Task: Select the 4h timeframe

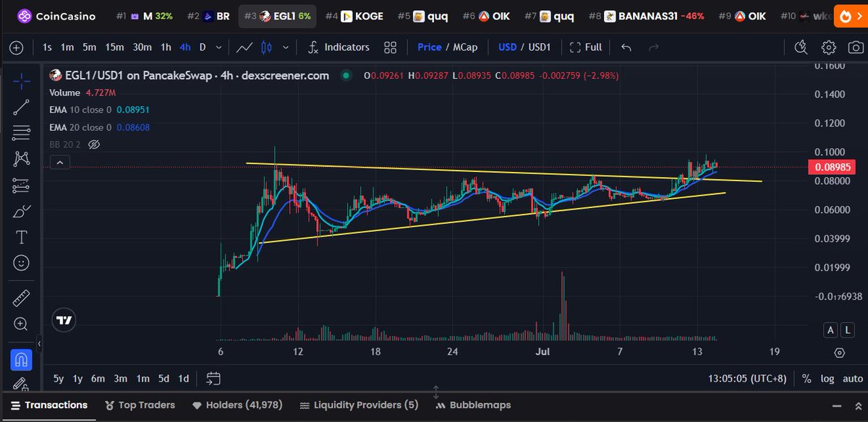Action: [185, 48]
